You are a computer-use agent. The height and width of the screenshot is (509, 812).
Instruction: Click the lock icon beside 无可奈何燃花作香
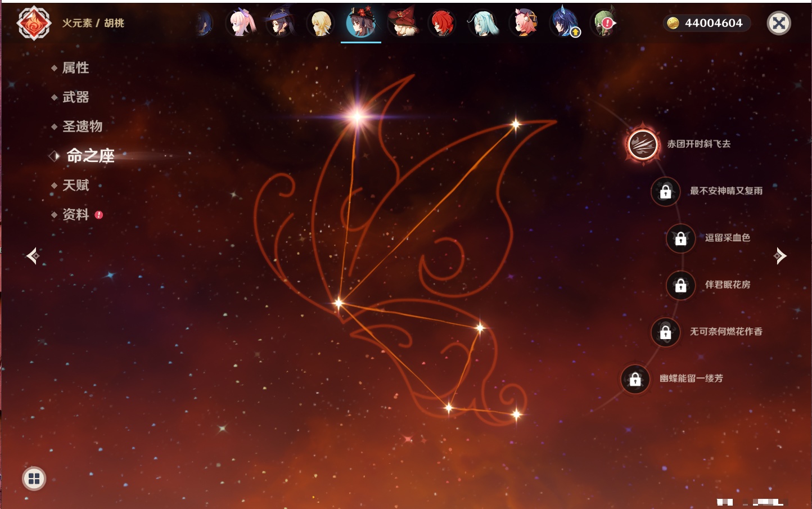[x=665, y=332]
